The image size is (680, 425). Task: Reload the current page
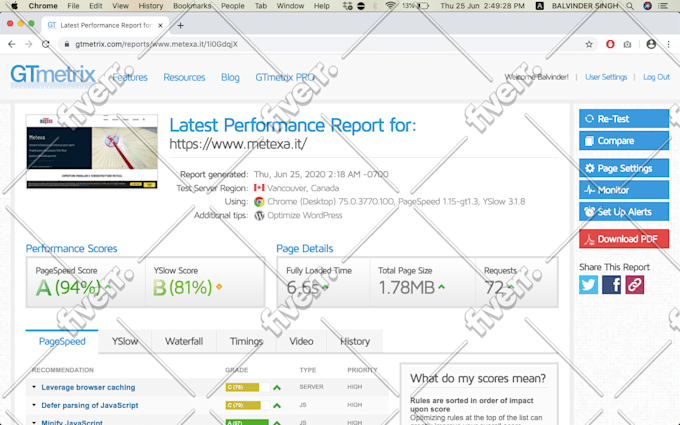point(46,44)
